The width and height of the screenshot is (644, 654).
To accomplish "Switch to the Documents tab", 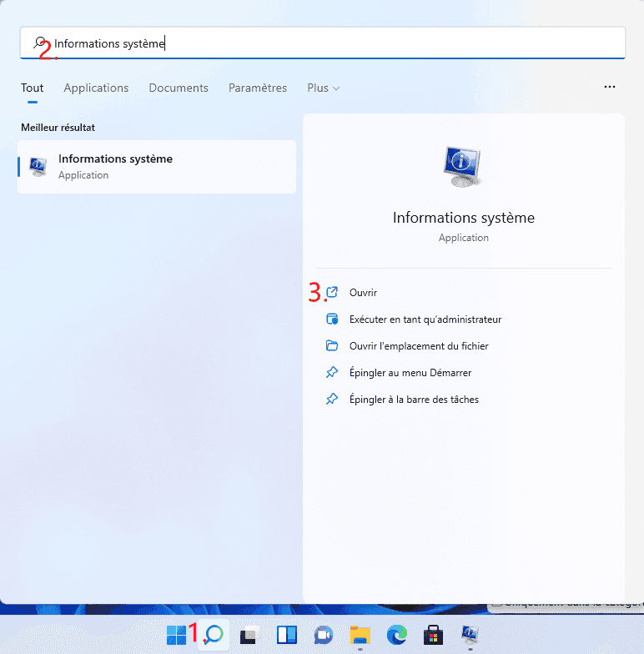I will 179,88.
